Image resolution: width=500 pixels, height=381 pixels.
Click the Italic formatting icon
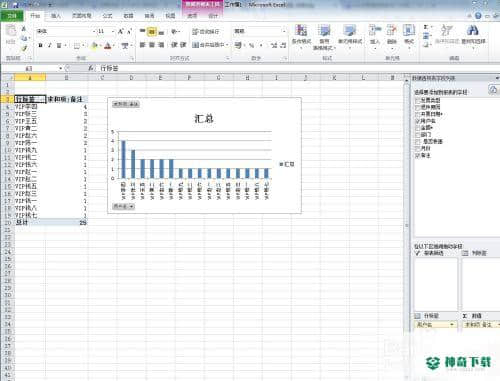tap(49, 45)
